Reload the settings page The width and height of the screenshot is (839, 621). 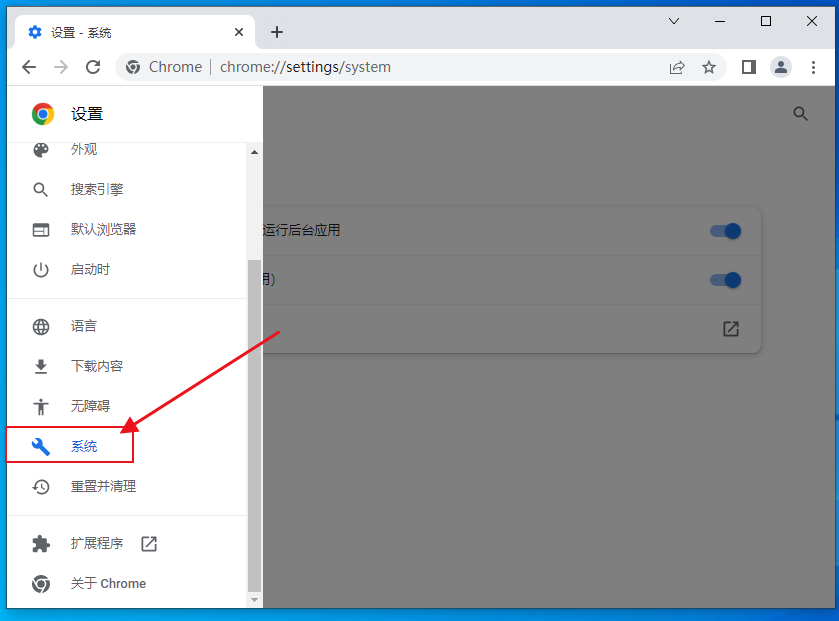(x=93, y=67)
